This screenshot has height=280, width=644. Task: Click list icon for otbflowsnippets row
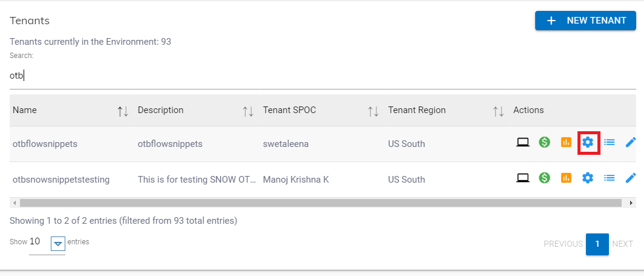pos(610,143)
